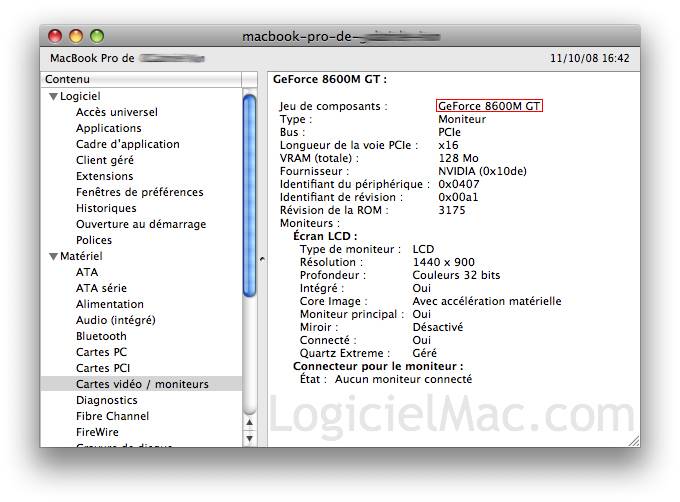Select Cadre d'application item
Image resolution: width=680 pixels, height=502 pixels.
pyautogui.click(x=128, y=144)
